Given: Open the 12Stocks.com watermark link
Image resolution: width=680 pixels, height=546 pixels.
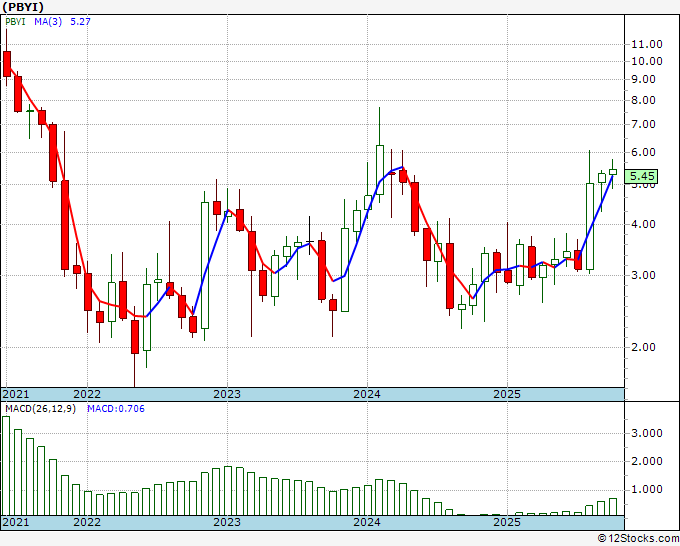Looking at the screenshot, I should 637,539.
